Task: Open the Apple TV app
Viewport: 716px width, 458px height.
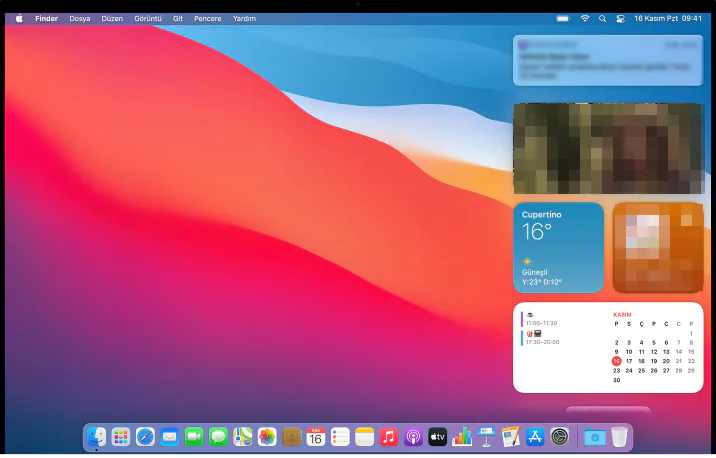Action: [437, 437]
